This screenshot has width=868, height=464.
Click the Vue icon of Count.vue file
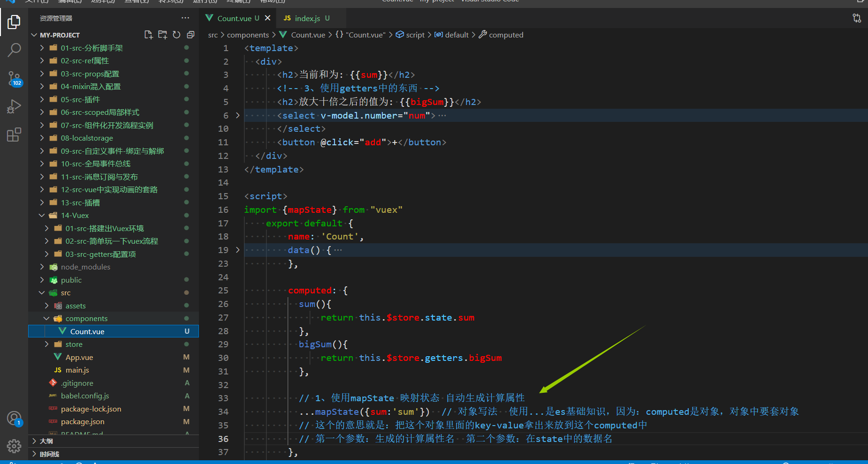62,331
